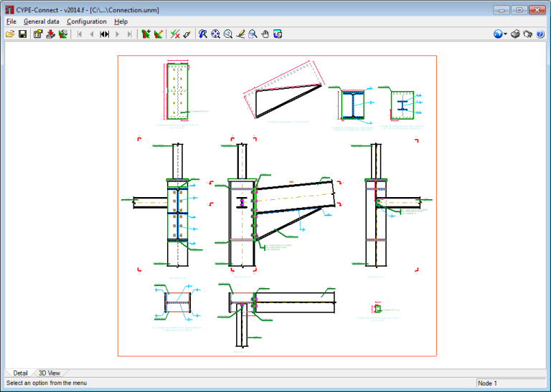Click the Save floppy disk icon

pyautogui.click(x=23, y=34)
